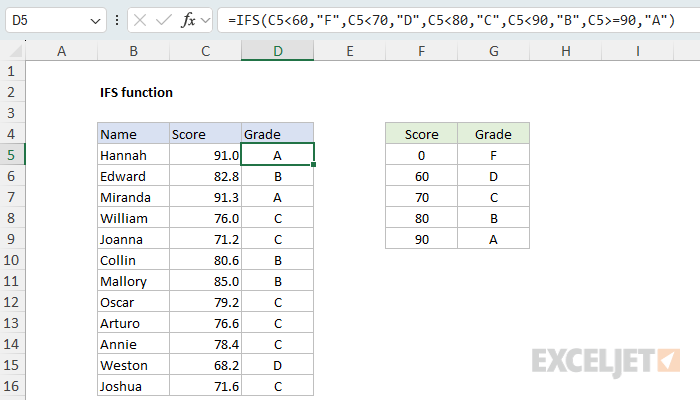700x400 pixels.
Task: Click lookup grade cell A beside 90
Action: pyautogui.click(x=493, y=239)
